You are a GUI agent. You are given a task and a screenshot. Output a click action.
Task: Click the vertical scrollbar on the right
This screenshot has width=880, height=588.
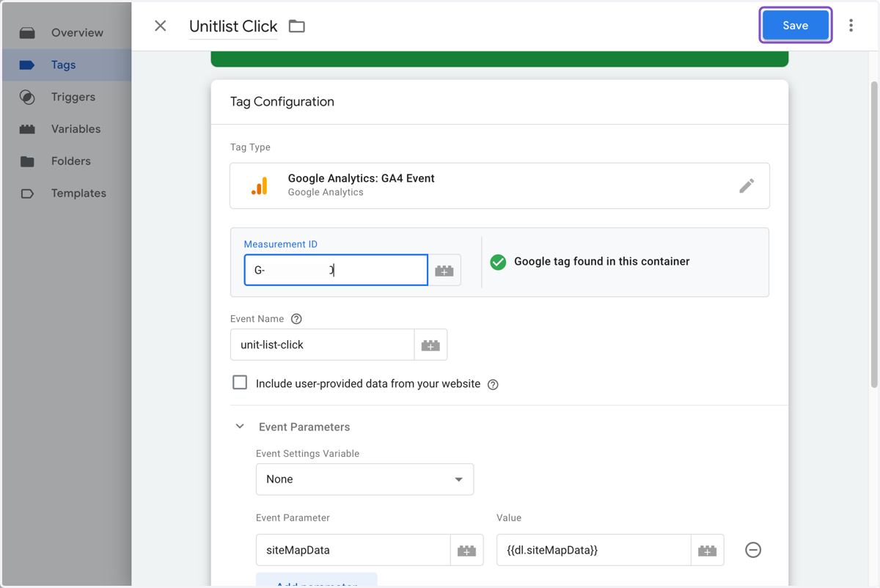click(x=873, y=235)
